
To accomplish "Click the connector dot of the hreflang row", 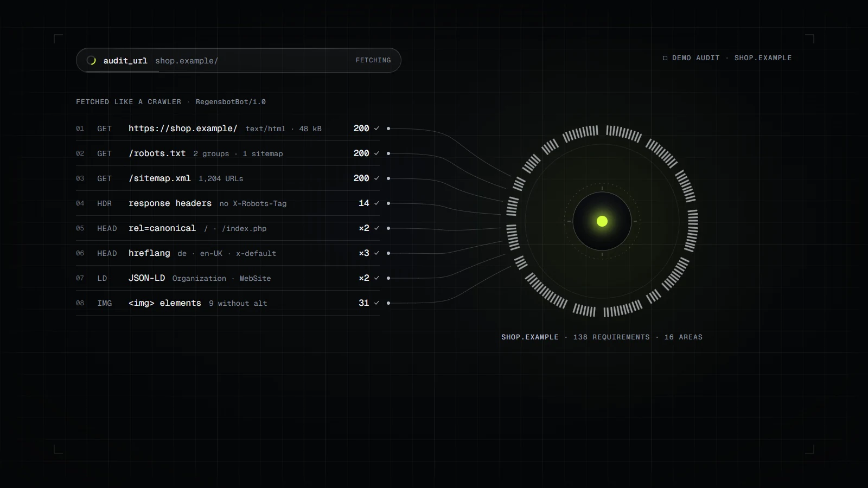I will [x=388, y=253].
